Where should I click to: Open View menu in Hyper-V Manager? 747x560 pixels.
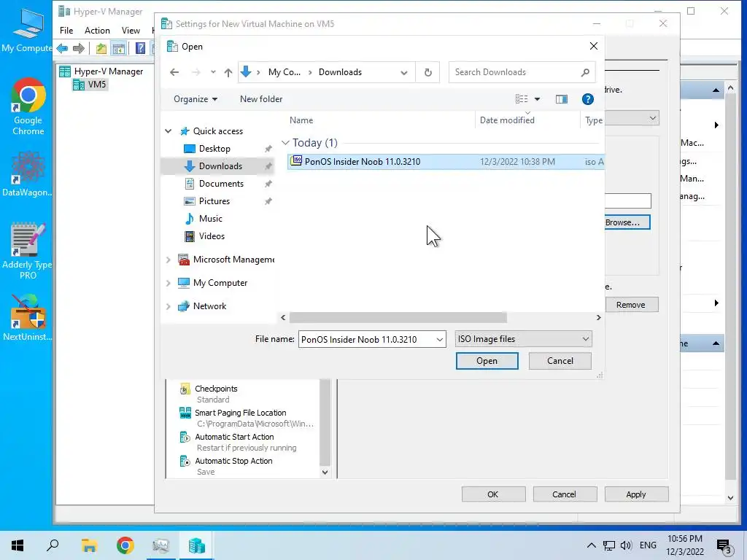tap(131, 31)
